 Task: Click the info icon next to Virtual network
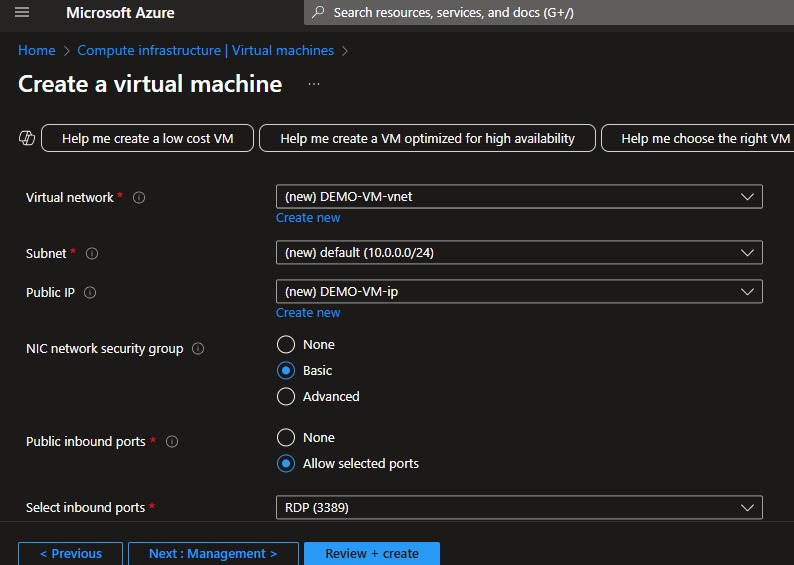139,198
